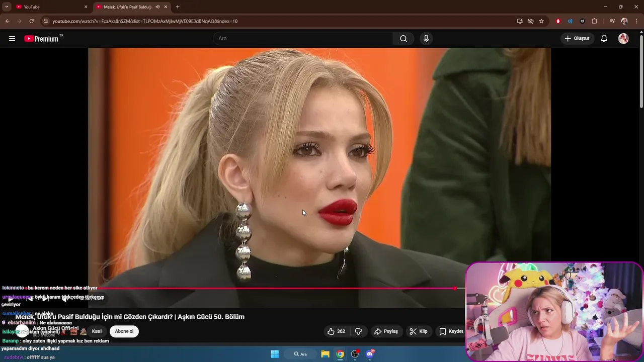Open the YouTube notifications bell
The height and width of the screenshot is (362, 644).
click(x=604, y=39)
